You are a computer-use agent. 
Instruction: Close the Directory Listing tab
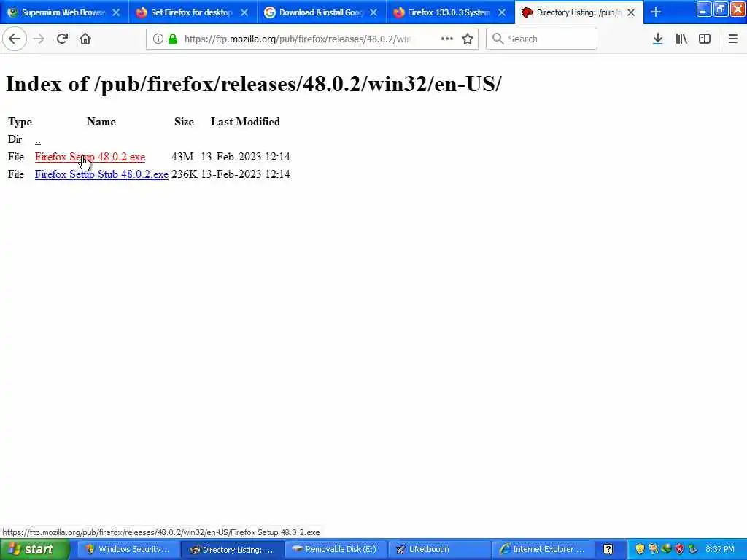point(631,12)
